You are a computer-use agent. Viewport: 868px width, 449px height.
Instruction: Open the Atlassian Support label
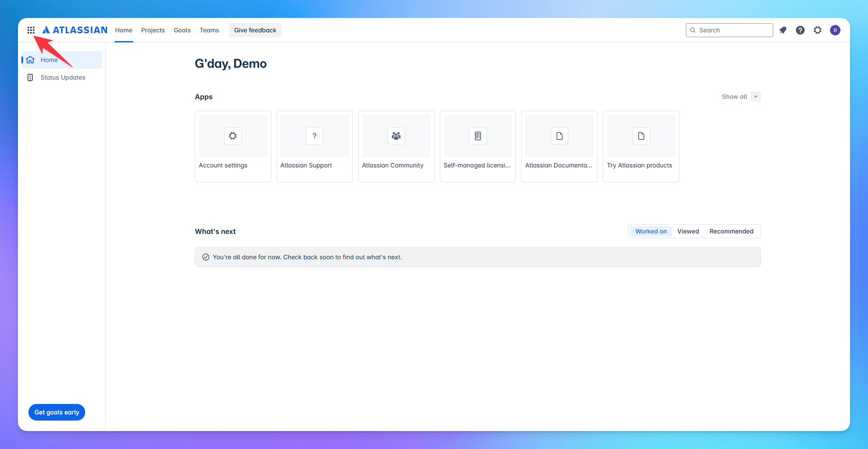pos(306,165)
